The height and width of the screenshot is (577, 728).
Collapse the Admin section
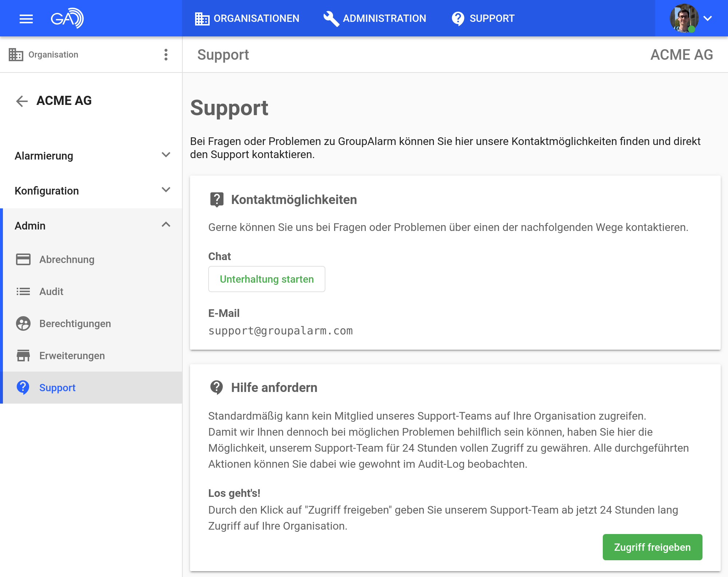coord(166,225)
